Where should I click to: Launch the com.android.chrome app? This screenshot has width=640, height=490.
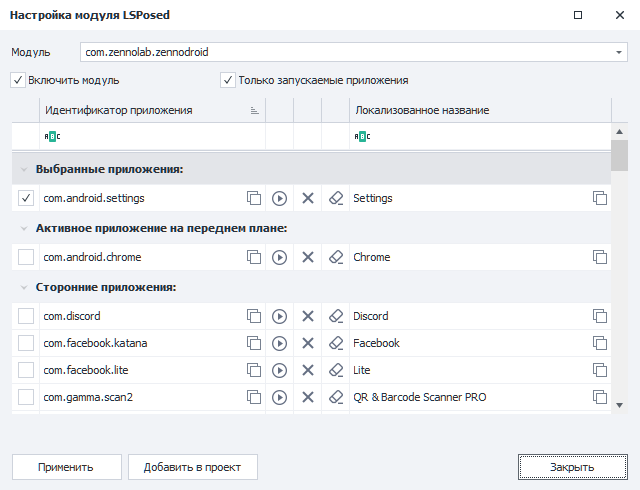279,257
